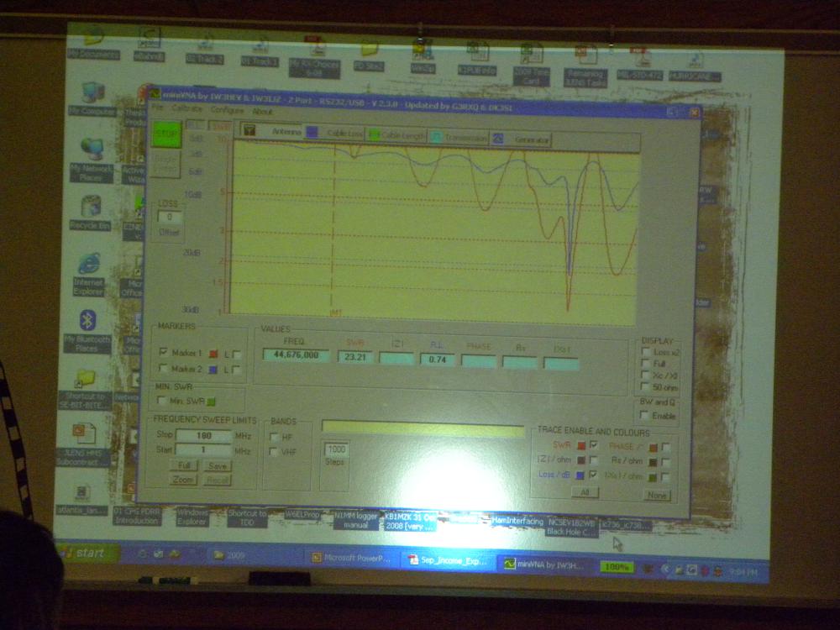Click the All traces button
Viewport: 840px width, 630px height.
[x=585, y=492]
